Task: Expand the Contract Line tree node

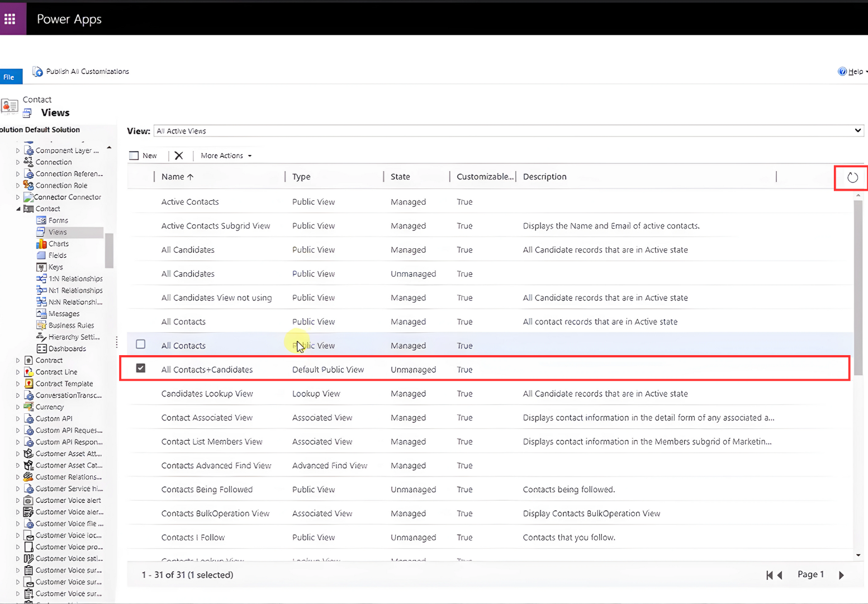Action: click(18, 372)
